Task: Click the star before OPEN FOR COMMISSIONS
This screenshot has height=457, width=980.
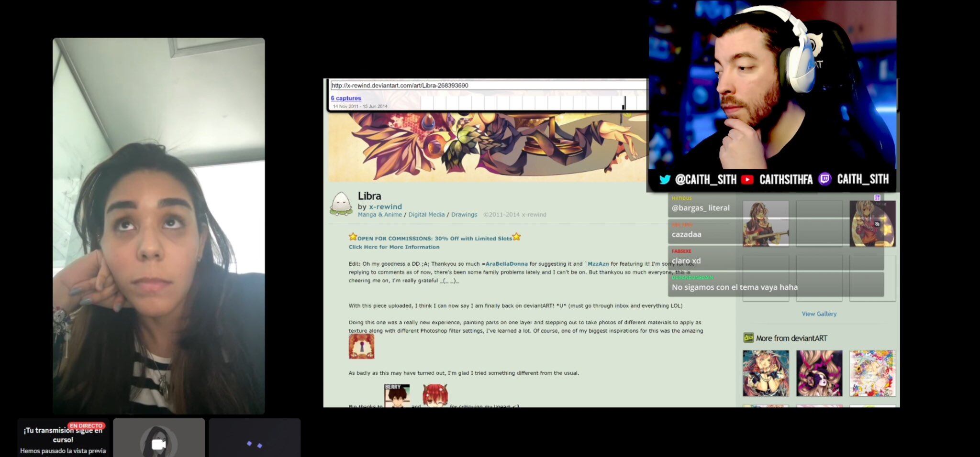Action: pos(353,237)
